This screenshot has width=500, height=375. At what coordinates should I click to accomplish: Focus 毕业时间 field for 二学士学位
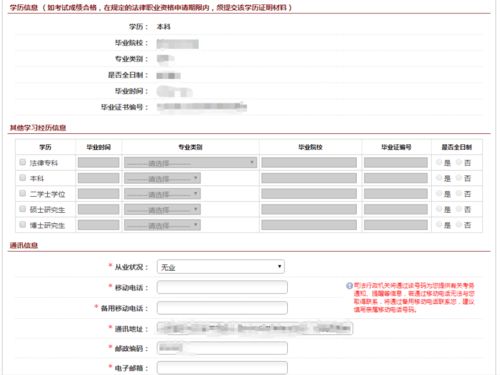(x=98, y=194)
